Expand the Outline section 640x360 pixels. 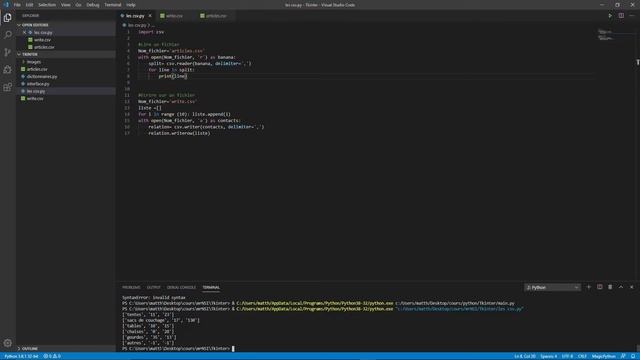(x=29, y=349)
